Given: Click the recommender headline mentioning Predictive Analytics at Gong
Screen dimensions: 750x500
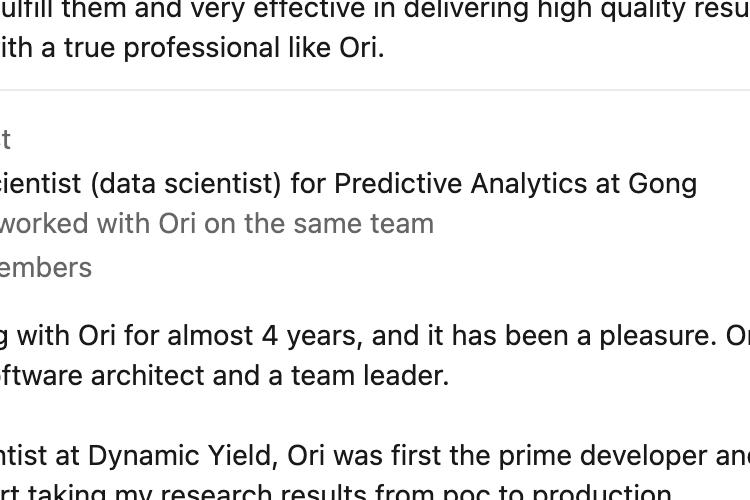Looking at the screenshot, I should [348, 184].
